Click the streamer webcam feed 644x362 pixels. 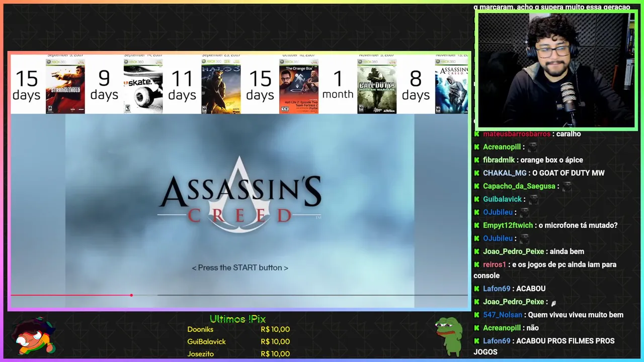pos(556,70)
